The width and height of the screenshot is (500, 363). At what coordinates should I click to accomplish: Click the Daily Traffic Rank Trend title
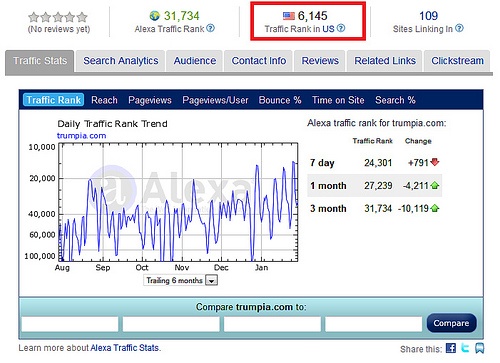pos(112,124)
